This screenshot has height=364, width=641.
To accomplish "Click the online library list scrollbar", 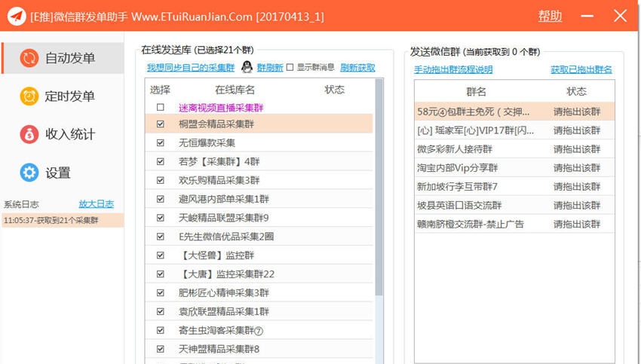I will coord(379,188).
